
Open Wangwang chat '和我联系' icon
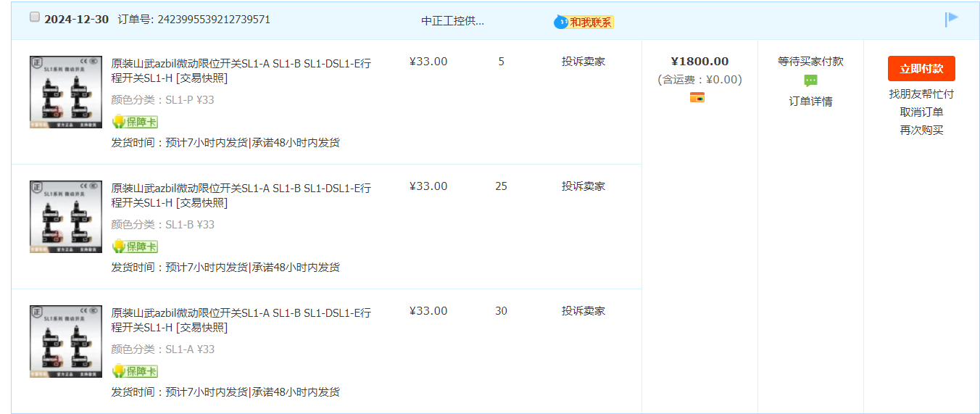click(x=584, y=22)
